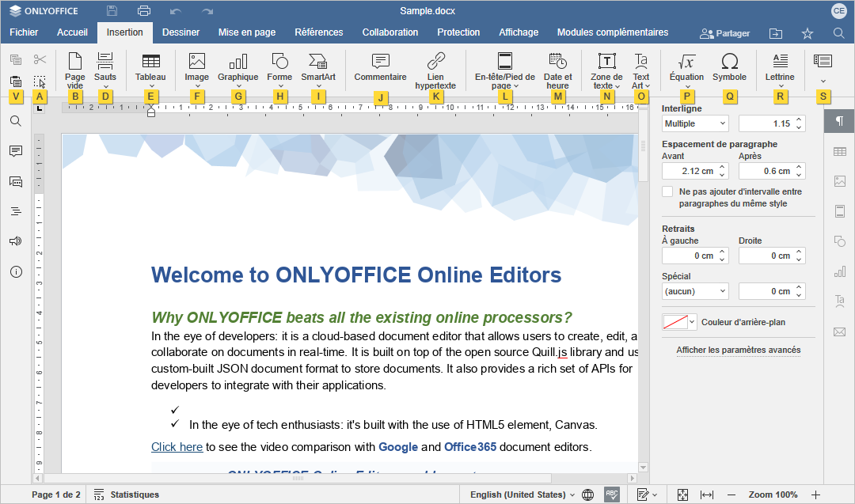
Task: Click the Partager button
Action: tap(725, 33)
